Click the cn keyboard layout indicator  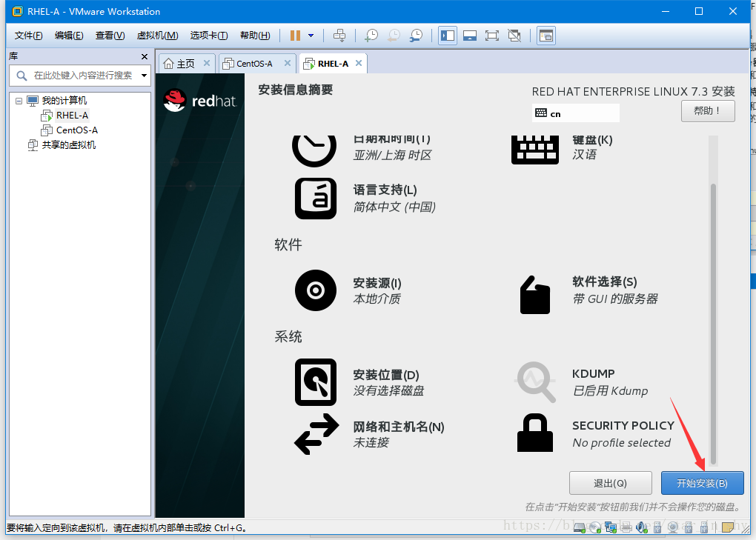tap(576, 113)
